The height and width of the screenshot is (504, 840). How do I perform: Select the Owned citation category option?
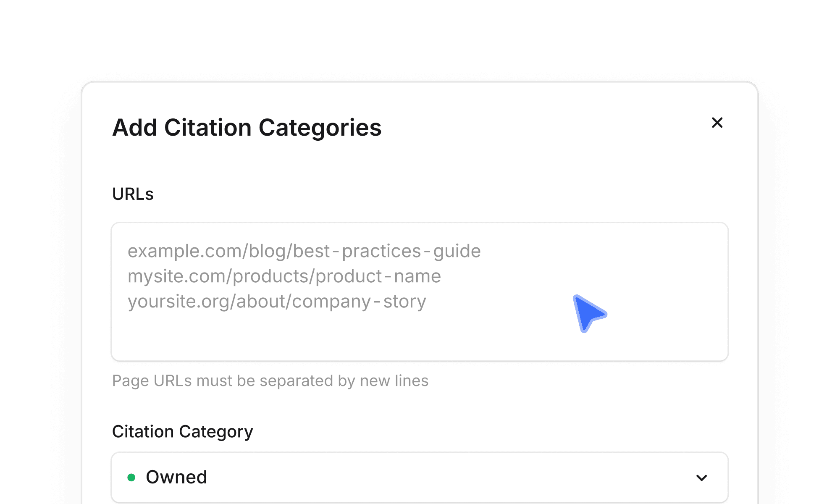[176, 477]
